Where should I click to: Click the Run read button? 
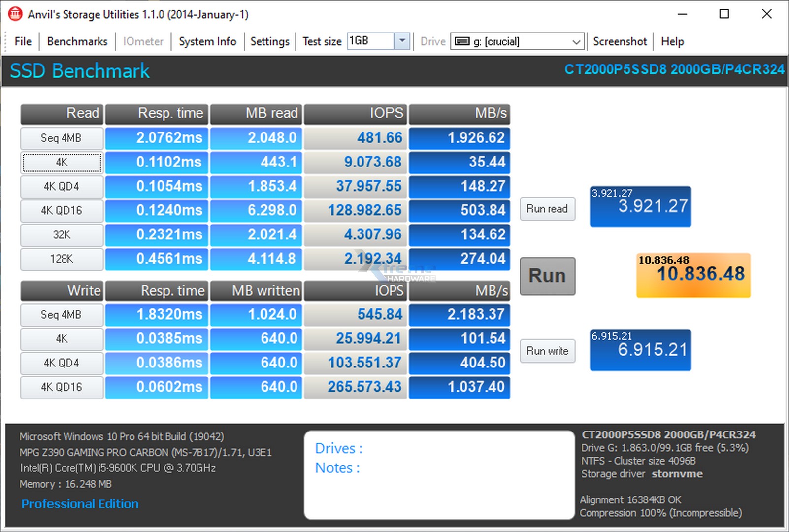click(x=547, y=209)
